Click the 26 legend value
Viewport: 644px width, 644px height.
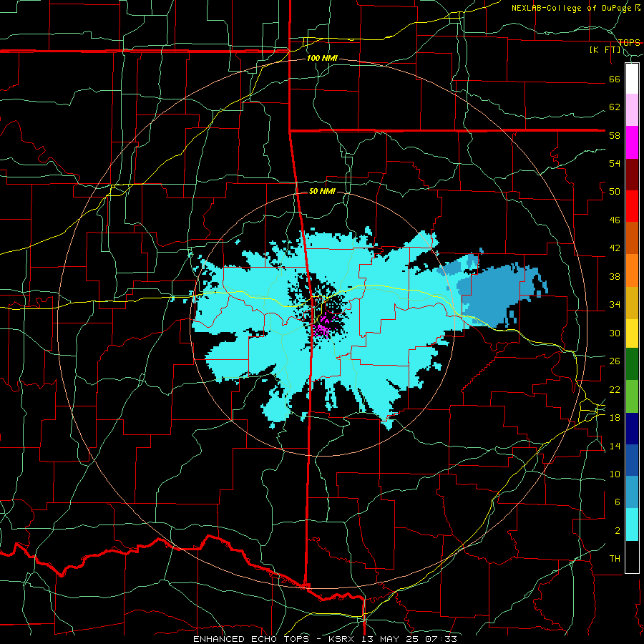pyautogui.click(x=615, y=361)
